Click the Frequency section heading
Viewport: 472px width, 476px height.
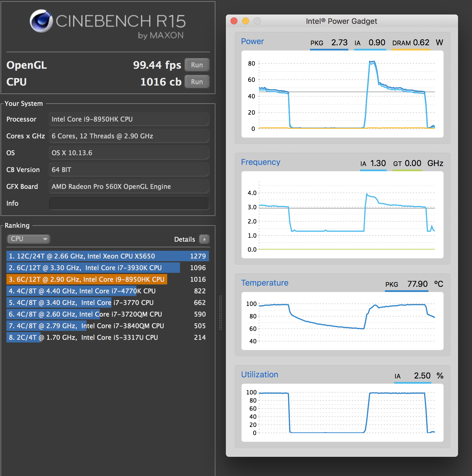coord(261,162)
